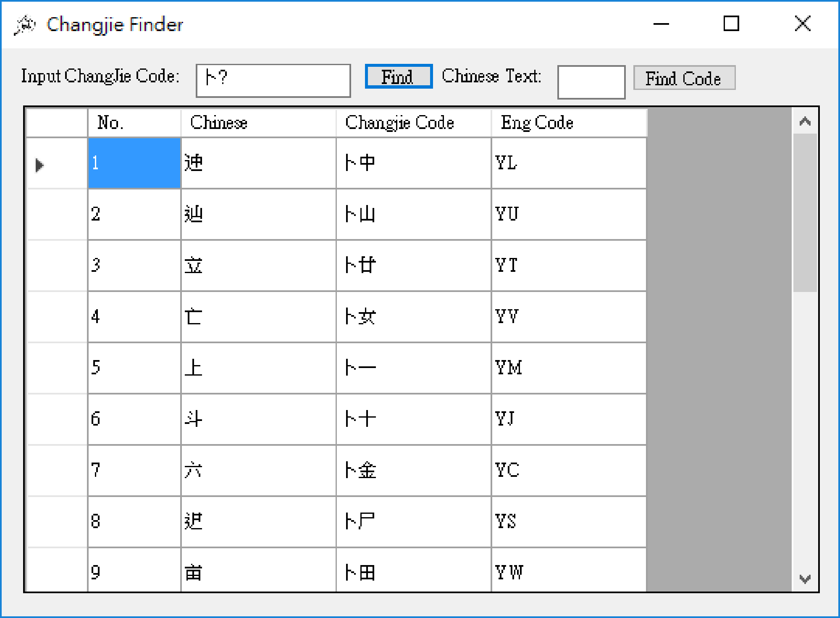
Task: Minimize the Changjie Finder window
Action: [661, 24]
